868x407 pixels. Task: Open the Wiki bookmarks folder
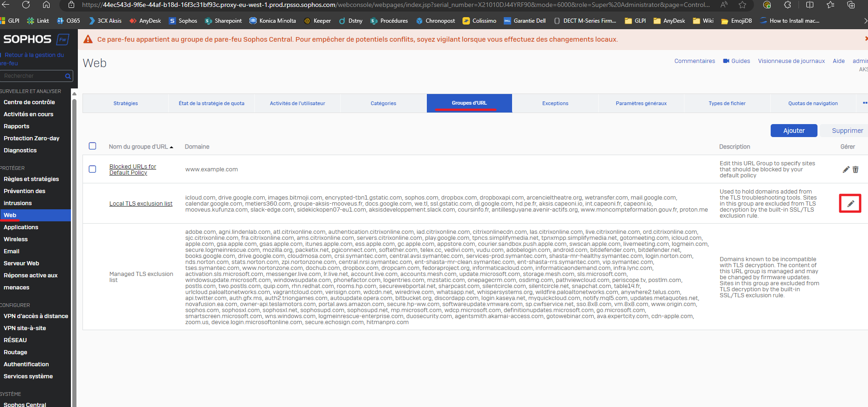(703, 21)
